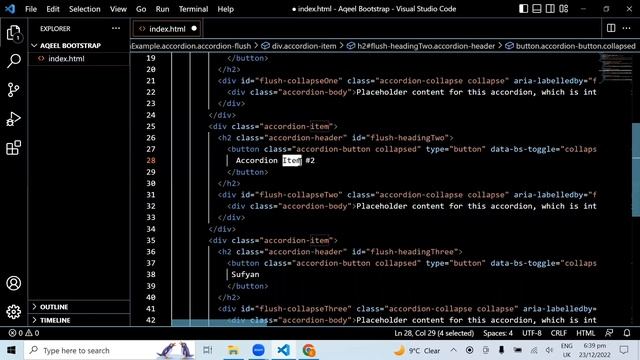
Task: Click the vertical scrollbar slider
Action: pyautogui.click(x=636, y=169)
